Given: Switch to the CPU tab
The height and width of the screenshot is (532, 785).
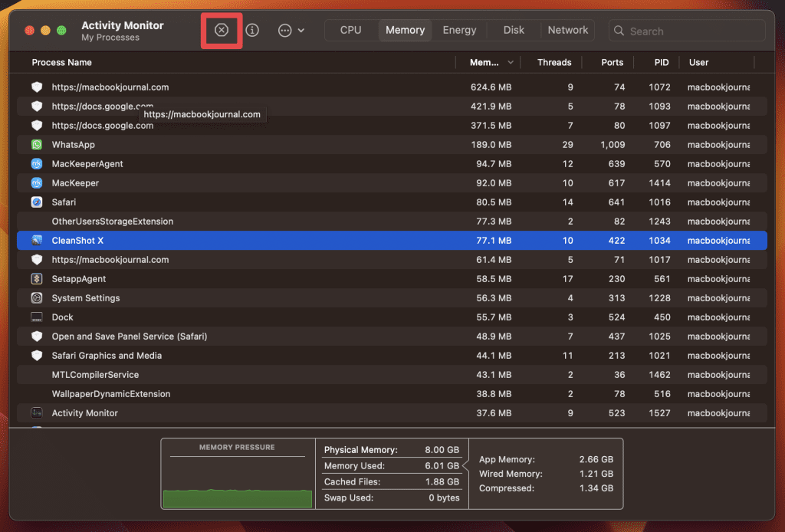Looking at the screenshot, I should 350,30.
